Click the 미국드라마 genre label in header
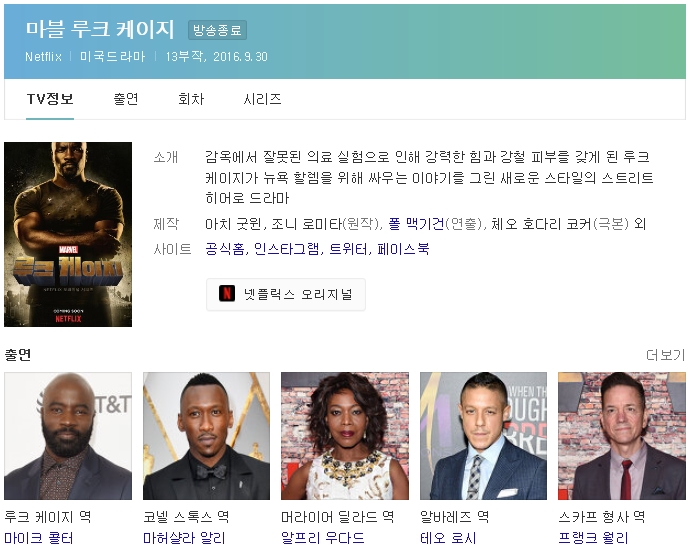The height and width of the screenshot is (551, 690). coord(113,56)
